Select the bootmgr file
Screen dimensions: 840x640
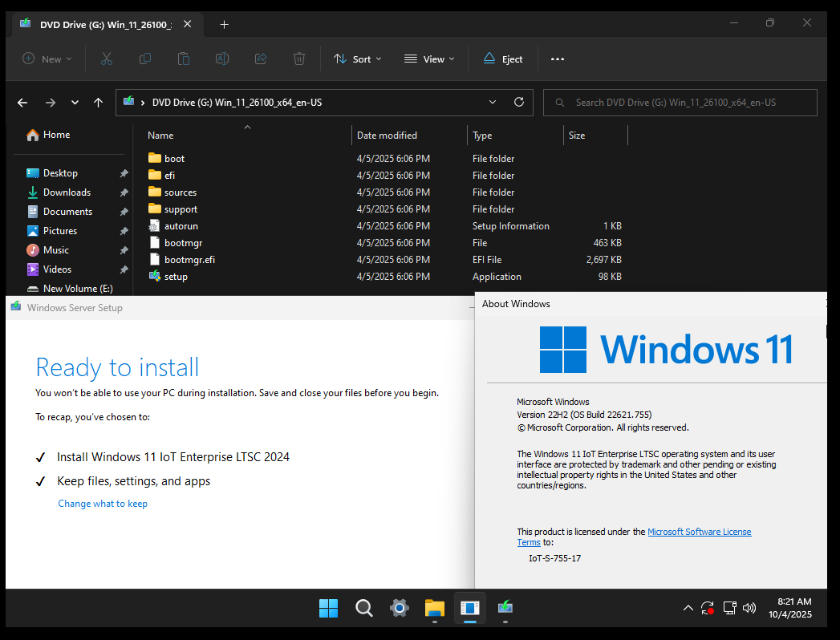pos(175,243)
